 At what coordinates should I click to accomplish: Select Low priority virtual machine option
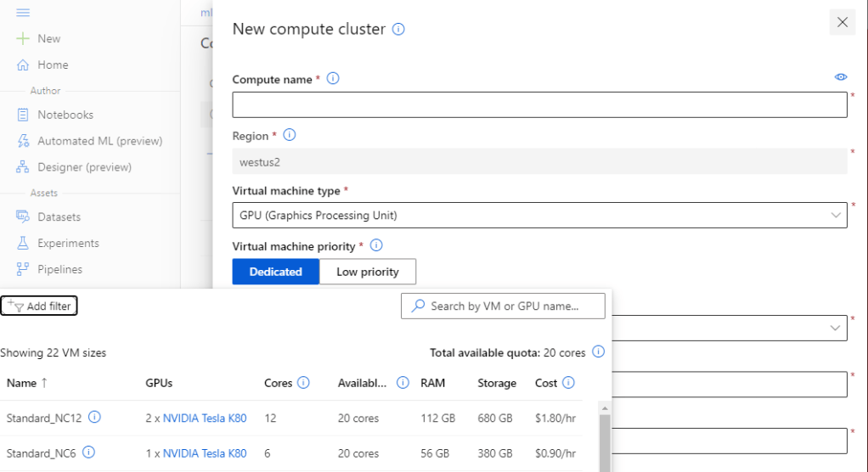pos(367,272)
